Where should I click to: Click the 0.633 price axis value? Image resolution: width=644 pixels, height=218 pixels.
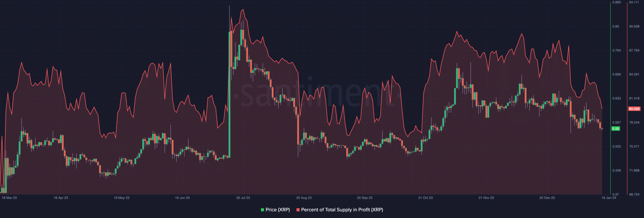coord(617,98)
